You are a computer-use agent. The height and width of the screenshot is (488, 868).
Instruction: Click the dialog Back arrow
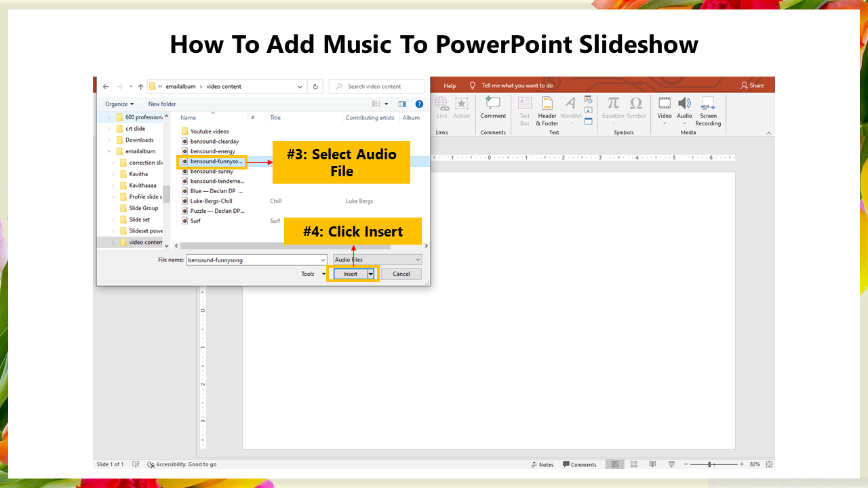click(106, 87)
